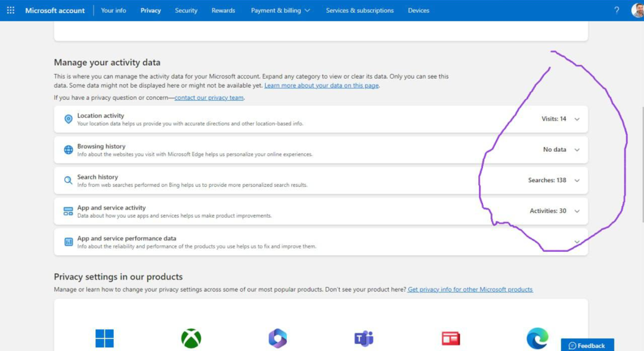
Task: Click the App and service performance data icon
Action: pyautogui.click(x=67, y=242)
